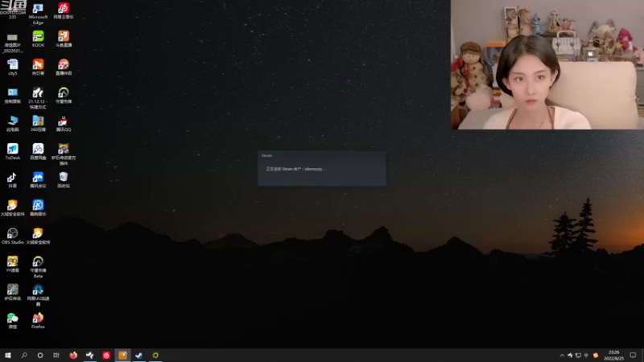
Task: Select the 百度网盘 desktop icon
Action: pyautogui.click(x=38, y=152)
